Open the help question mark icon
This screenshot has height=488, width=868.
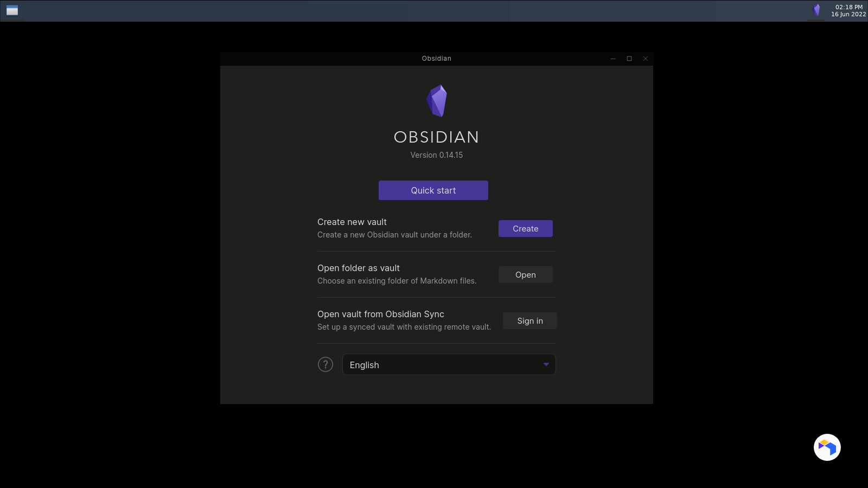(325, 364)
